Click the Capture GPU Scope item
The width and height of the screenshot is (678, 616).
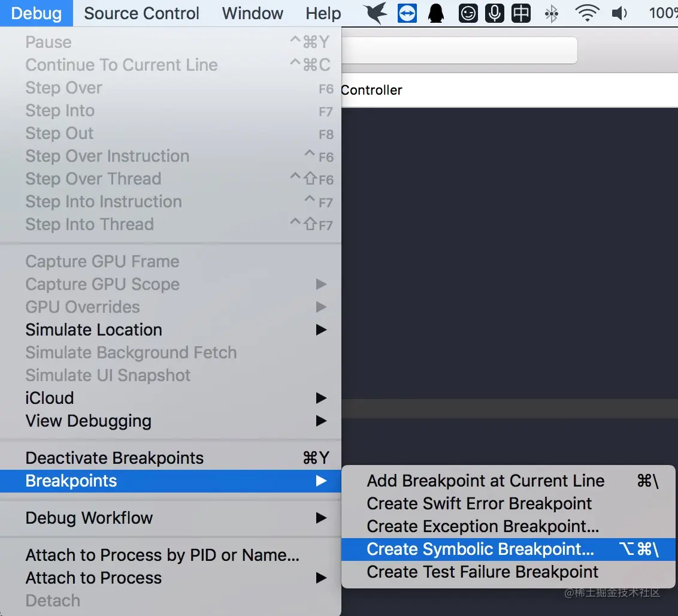coord(170,284)
